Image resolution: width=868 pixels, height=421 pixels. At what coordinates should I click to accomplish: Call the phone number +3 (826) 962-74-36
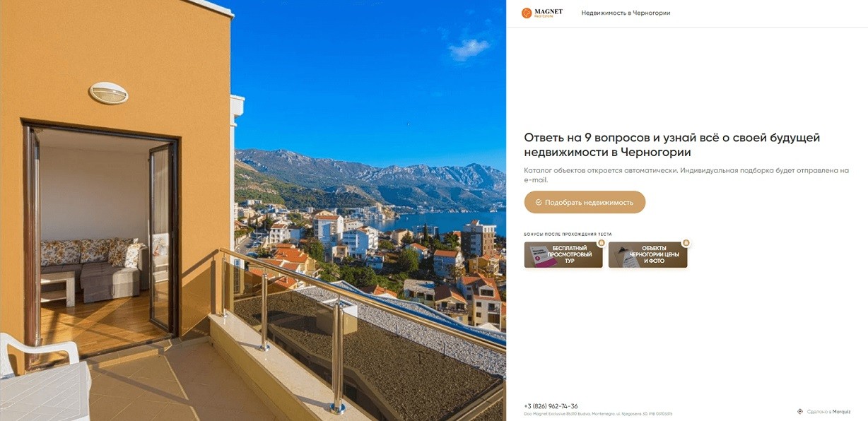551,406
